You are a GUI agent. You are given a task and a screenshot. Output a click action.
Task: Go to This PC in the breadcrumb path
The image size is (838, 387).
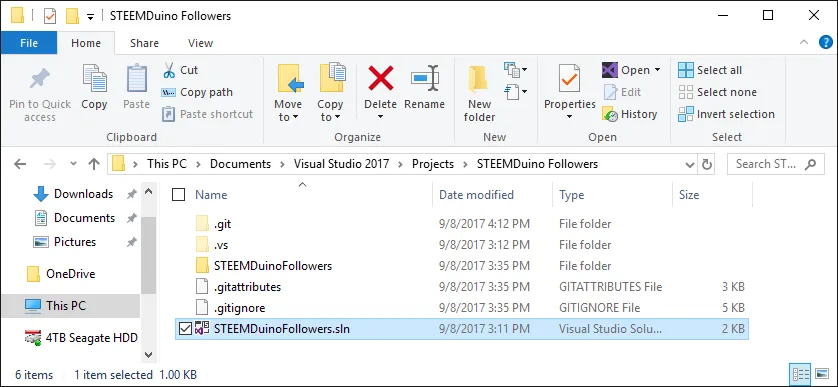167,164
